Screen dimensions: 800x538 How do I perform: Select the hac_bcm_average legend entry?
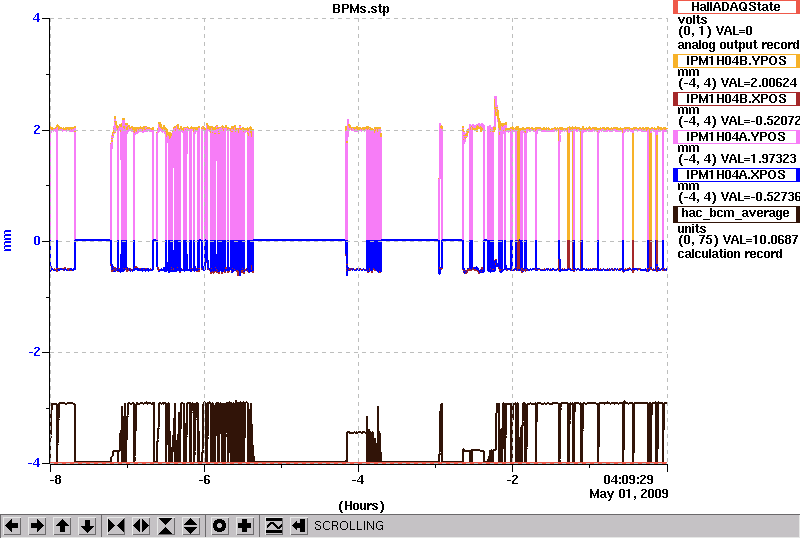(736, 213)
